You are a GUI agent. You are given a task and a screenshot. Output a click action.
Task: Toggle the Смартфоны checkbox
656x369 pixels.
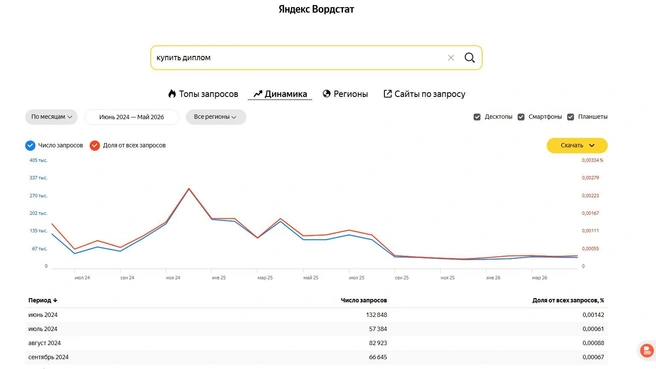tap(521, 117)
